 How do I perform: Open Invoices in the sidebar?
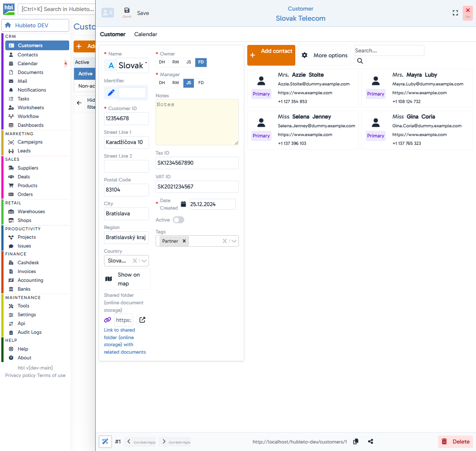(x=27, y=271)
